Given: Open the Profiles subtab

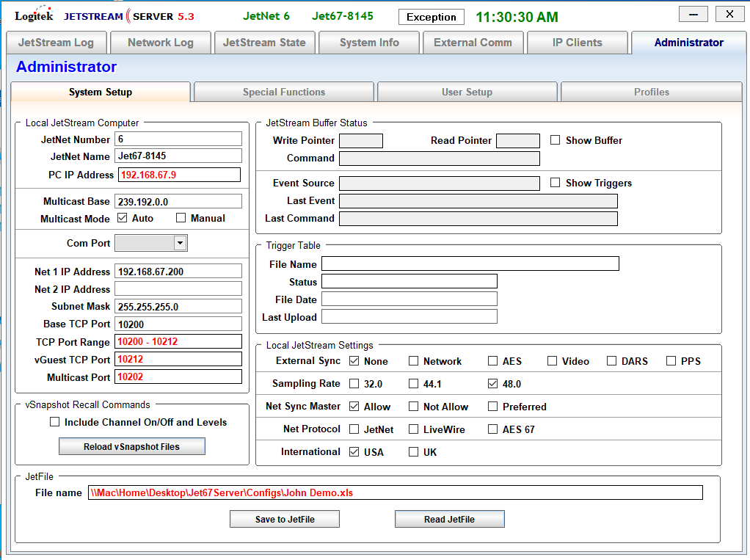Looking at the screenshot, I should [651, 92].
